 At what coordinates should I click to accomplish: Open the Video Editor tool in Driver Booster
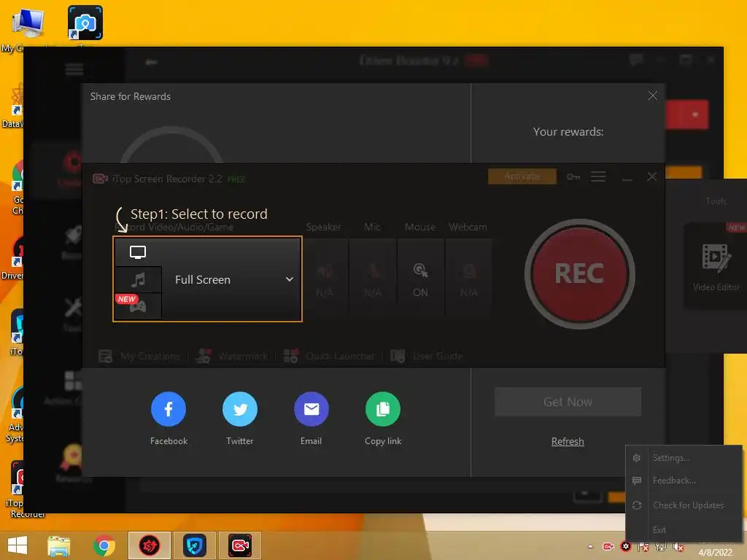pyautogui.click(x=716, y=267)
